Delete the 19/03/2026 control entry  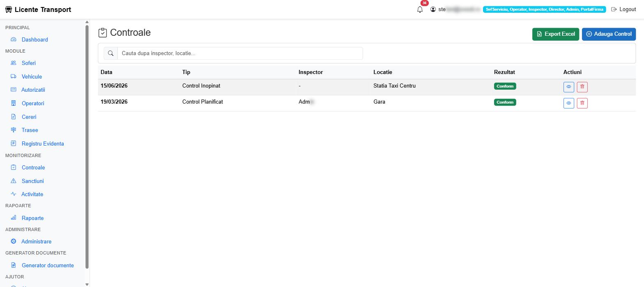click(x=582, y=103)
